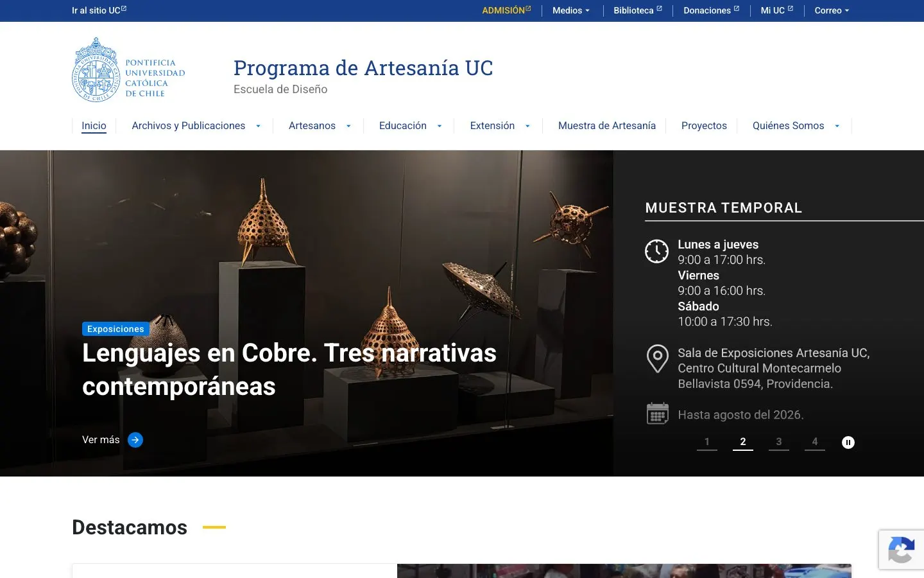Open Muestra de Artesanía page
The height and width of the screenshot is (578, 924).
[x=607, y=126]
